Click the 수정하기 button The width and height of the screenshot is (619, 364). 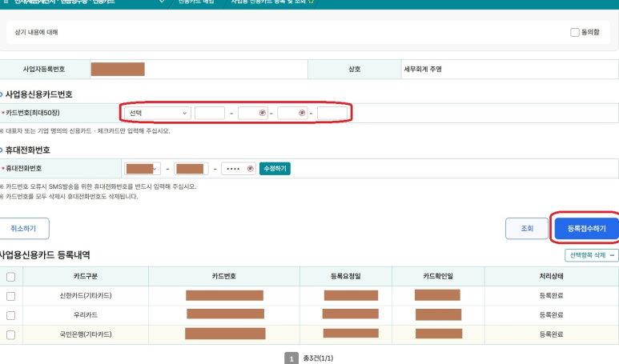[275, 169]
